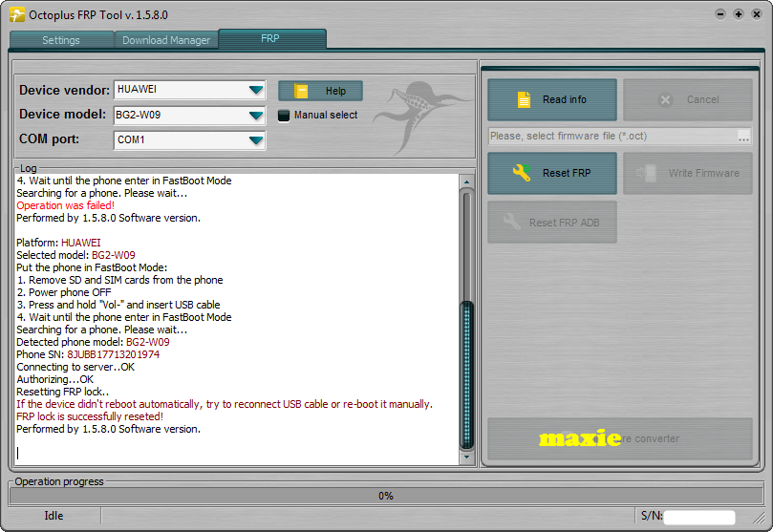The height and width of the screenshot is (532, 773).
Task: Click the 'Connecting to server..OK' log line
Action: pos(75,367)
